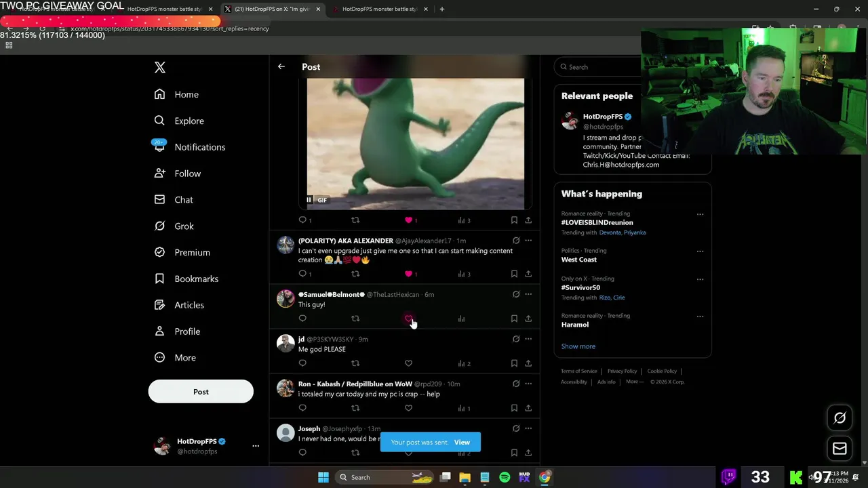Open Notifications in the sidebar
The width and height of the screenshot is (868, 488).
point(189,147)
